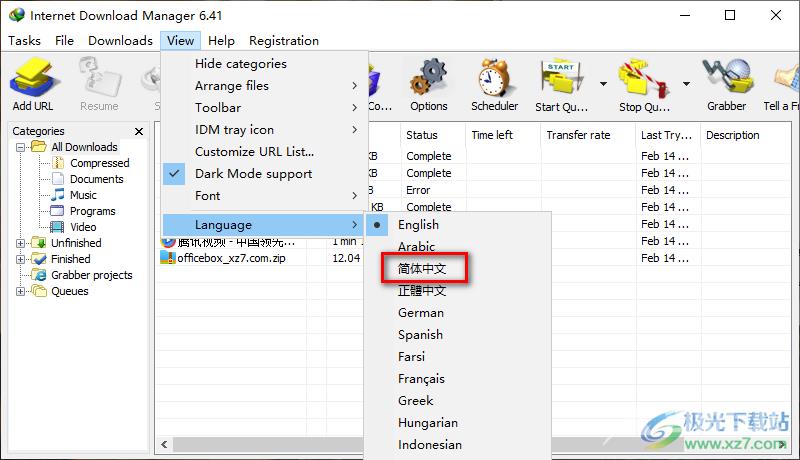Select the Compressed category icon
Screen dimensions: 800x460
point(58,163)
